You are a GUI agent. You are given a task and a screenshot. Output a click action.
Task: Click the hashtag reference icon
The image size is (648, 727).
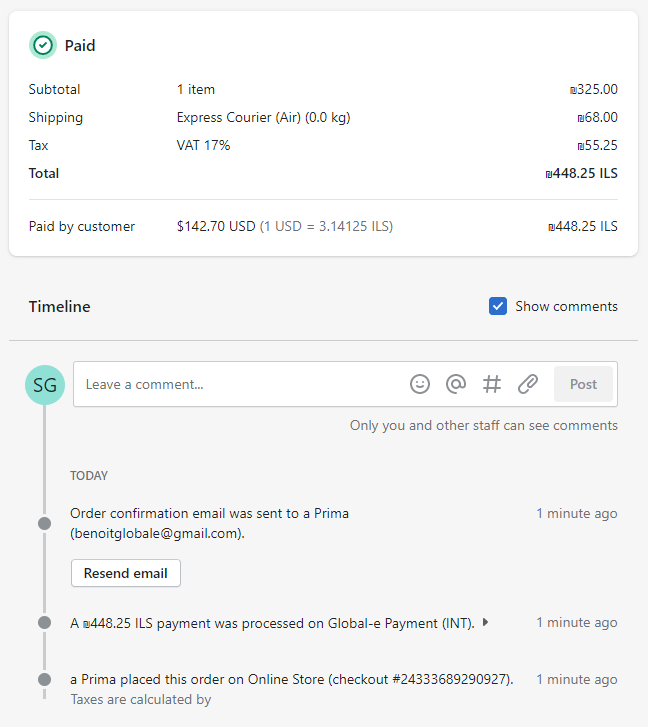pos(492,384)
